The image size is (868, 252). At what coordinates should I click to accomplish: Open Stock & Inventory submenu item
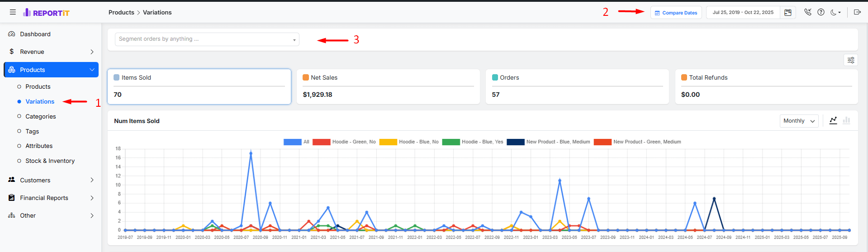point(50,161)
